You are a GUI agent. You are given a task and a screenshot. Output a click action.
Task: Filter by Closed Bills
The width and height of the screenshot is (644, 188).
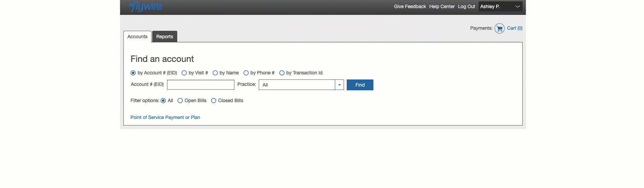[x=214, y=101]
